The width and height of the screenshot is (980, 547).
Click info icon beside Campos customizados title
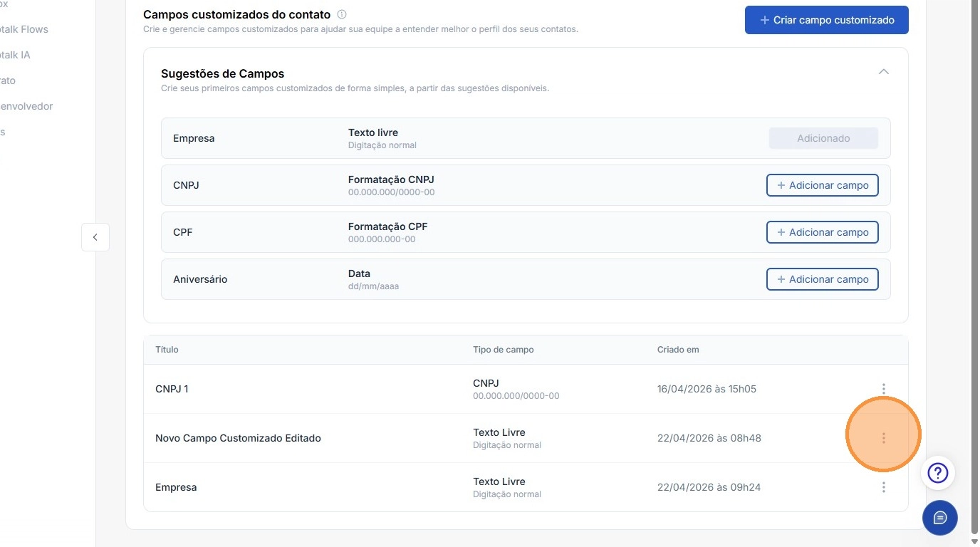[342, 14]
